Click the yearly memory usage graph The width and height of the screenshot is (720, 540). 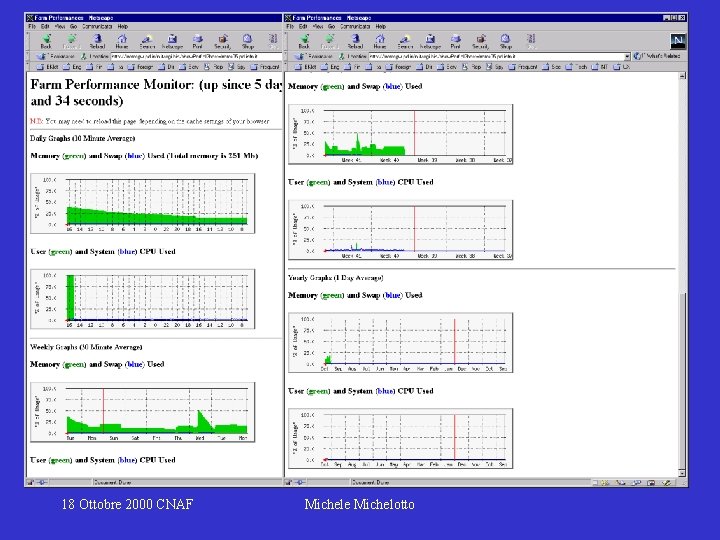click(400, 343)
